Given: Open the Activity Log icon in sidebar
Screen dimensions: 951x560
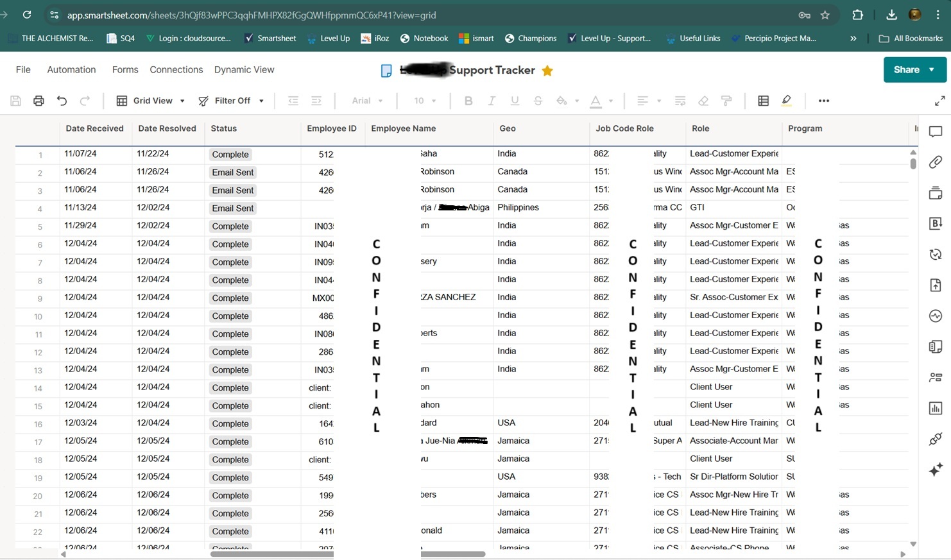Looking at the screenshot, I should [x=935, y=316].
